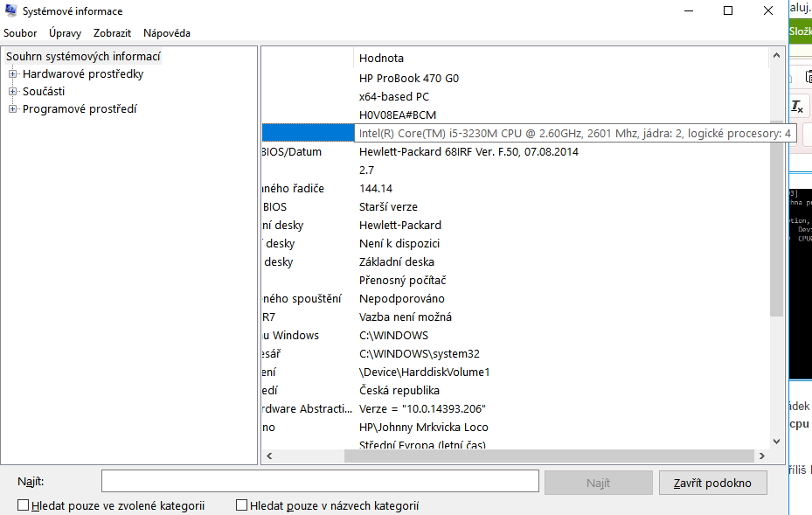Image resolution: width=812 pixels, height=515 pixels.
Task: Open the Úpravy menu
Action: pos(66,33)
